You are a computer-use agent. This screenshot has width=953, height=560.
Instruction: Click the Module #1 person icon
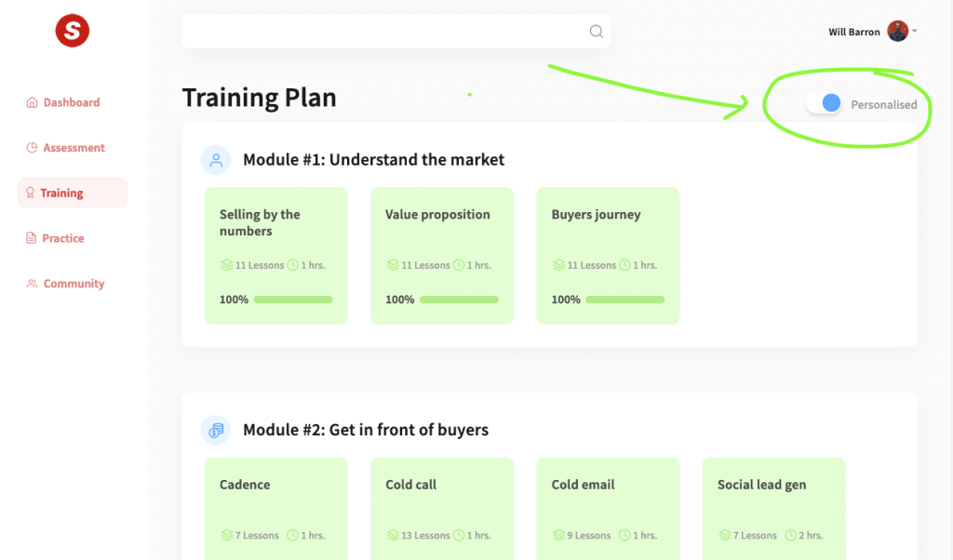(x=216, y=160)
